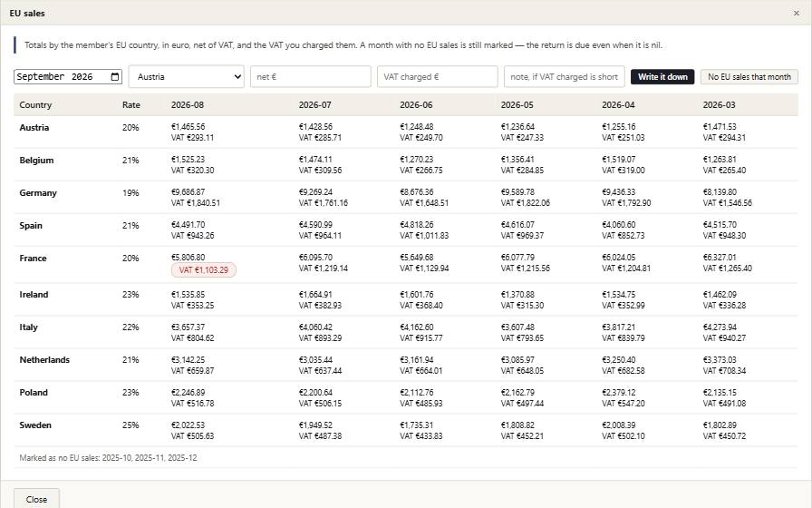Click Poland net €2,379.12
Screen dimensions: 812x508
[618, 393]
